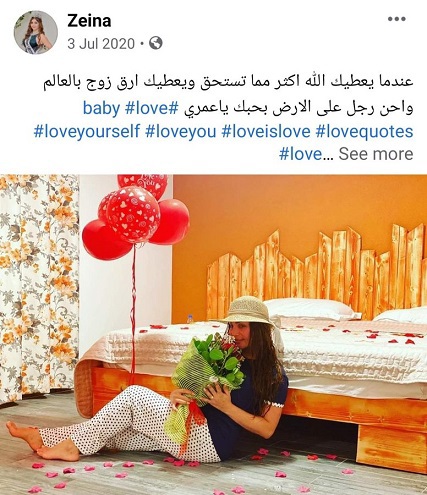The width and height of the screenshot is (427, 495).
Task: Open the Zeina profile name link
Action: (x=89, y=21)
